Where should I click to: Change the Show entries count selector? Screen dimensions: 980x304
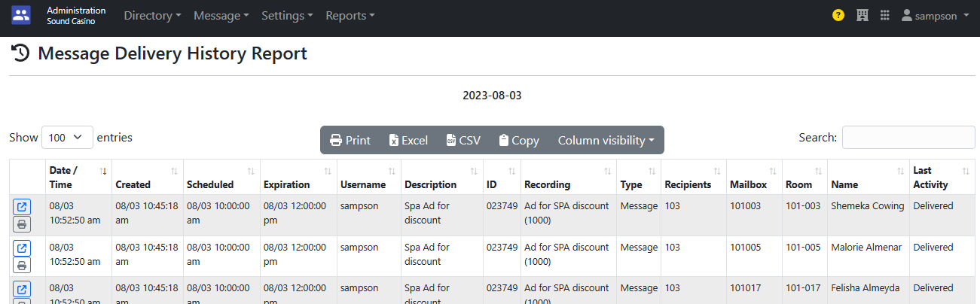tap(67, 138)
